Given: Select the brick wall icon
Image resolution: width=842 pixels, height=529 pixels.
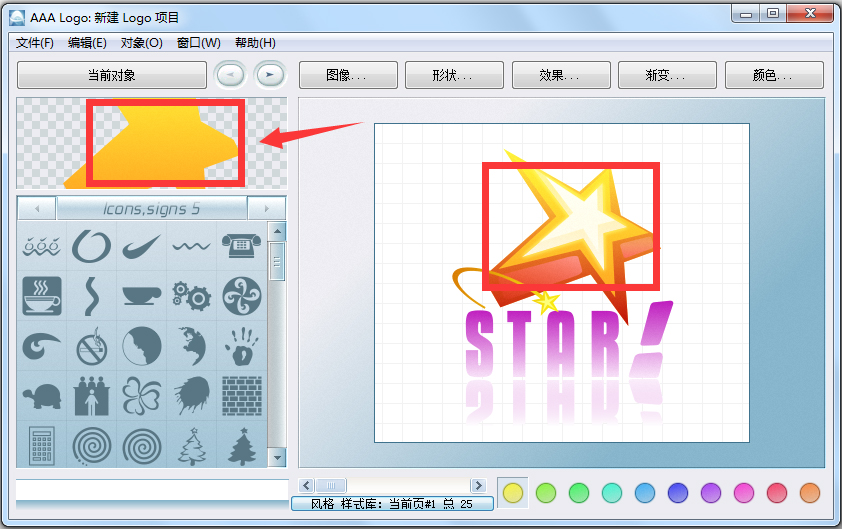Looking at the screenshot, I should click(x=240, y=395).
